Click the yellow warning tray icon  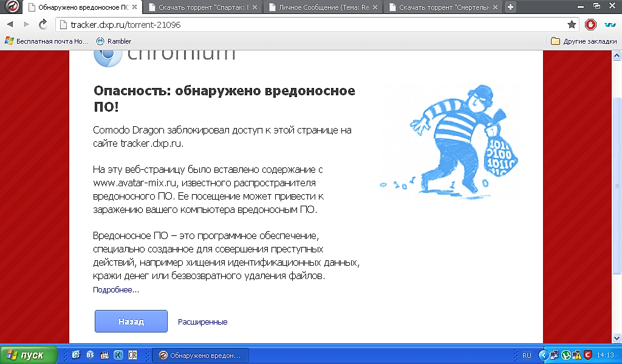pos(577,356)
